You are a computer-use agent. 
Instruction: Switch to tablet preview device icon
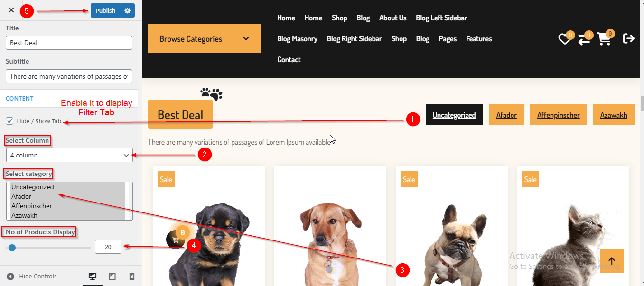coord(112,277)
